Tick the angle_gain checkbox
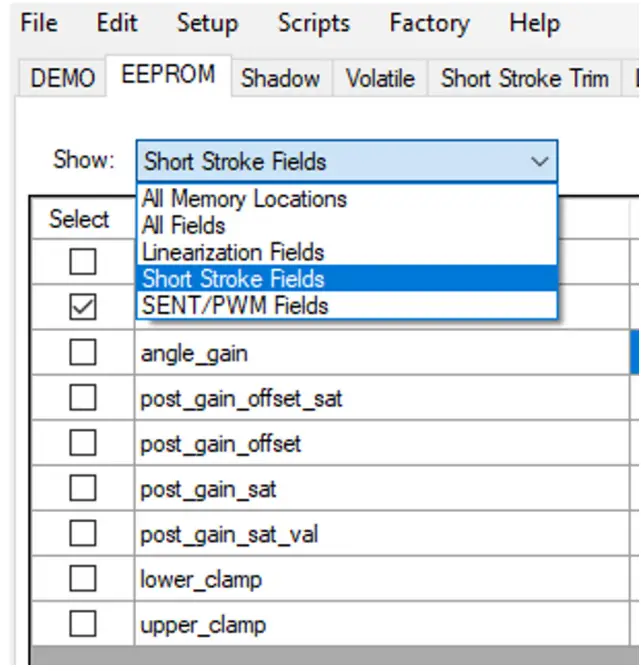Viewport: 641px width, 671px height. point(83,353)
